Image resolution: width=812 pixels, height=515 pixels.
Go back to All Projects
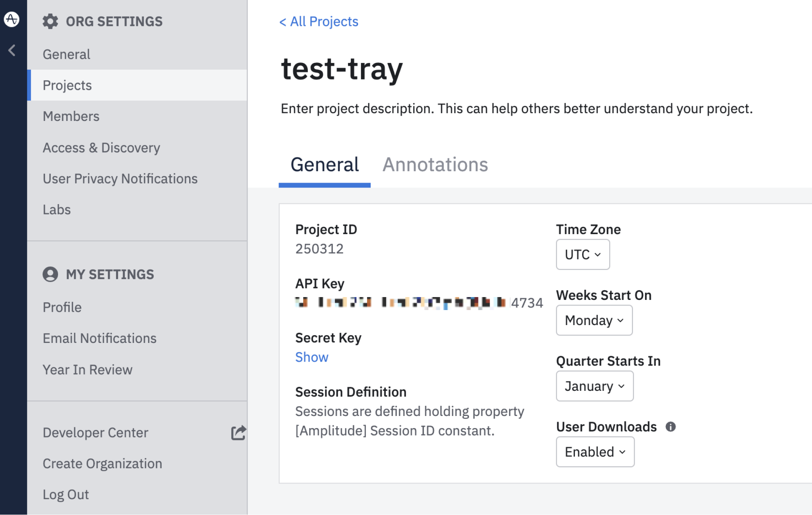[319, 22]
